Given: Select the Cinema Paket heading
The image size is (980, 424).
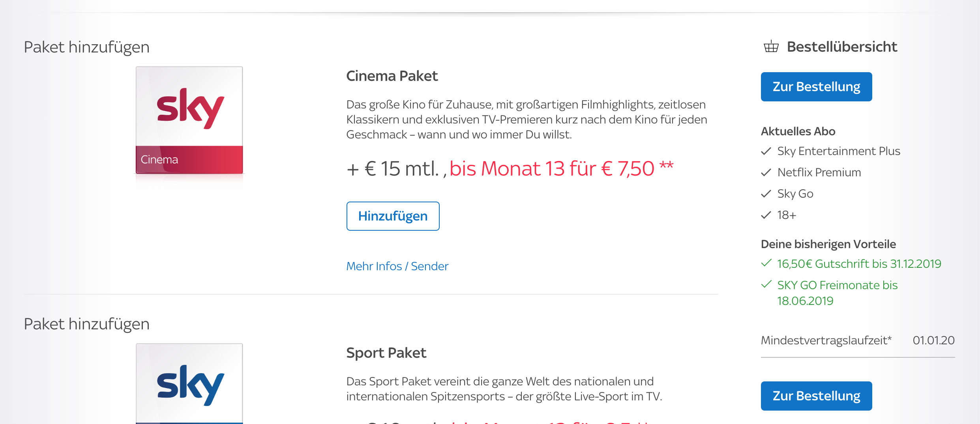Looking at the screenshot, I should pos(392,76).
